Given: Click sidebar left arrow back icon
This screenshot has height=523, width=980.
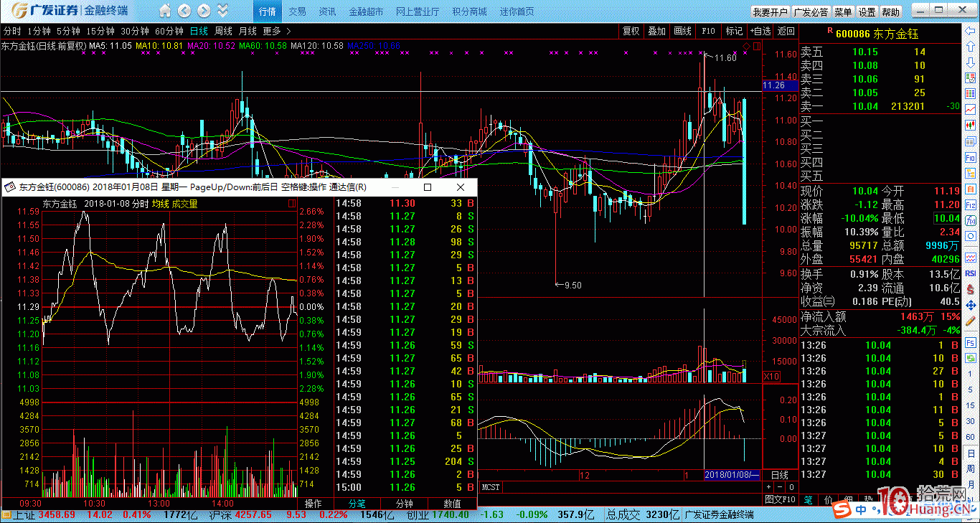Looking at the screenshot, I should [x=970, y=31].
